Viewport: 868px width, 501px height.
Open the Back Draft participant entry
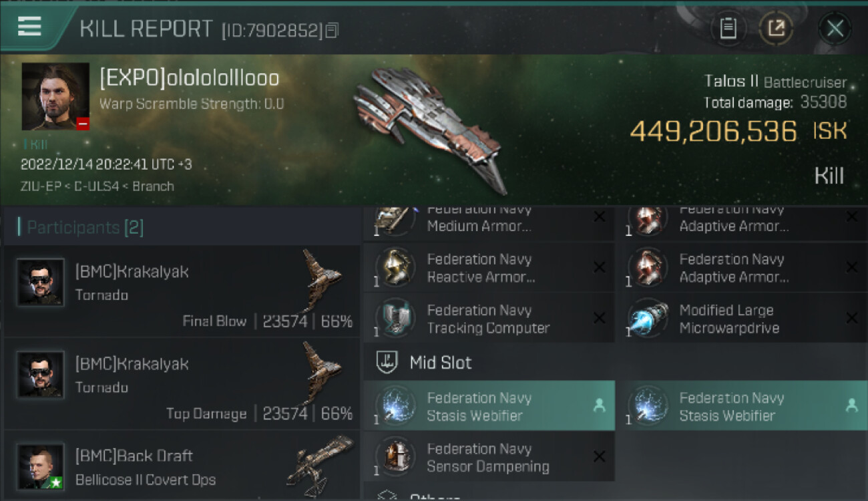click(x=182, y=465)
